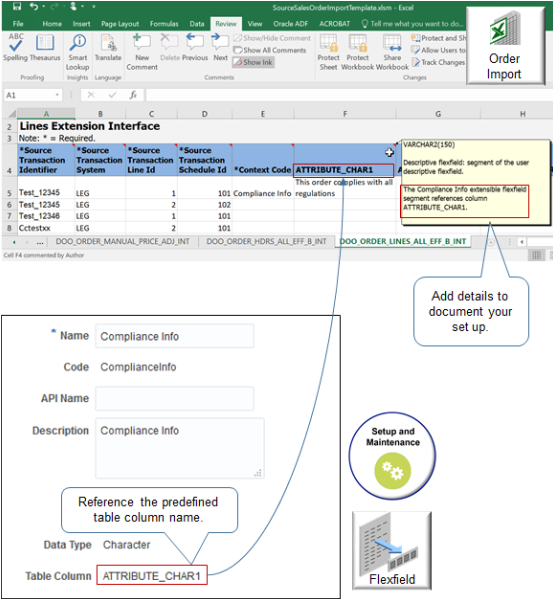Click the formula bar Enter checkmark icon
Viewport: 554px width, 600px height.
[x=112, y=95]
